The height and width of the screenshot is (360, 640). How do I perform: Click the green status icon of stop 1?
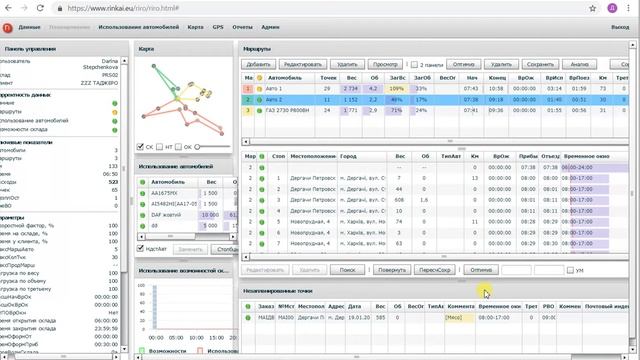click(x=262, y=178)
